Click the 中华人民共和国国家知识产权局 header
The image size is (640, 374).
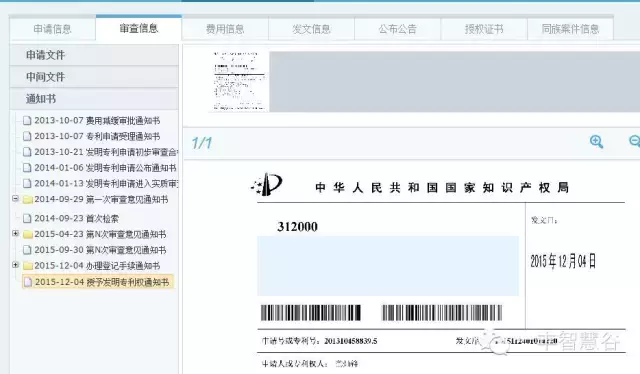(x=442, y=187)
